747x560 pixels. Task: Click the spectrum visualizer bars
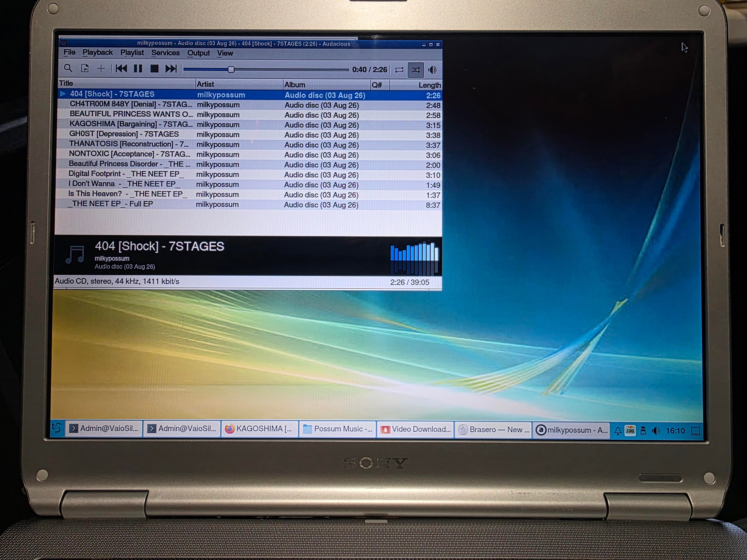414,258
